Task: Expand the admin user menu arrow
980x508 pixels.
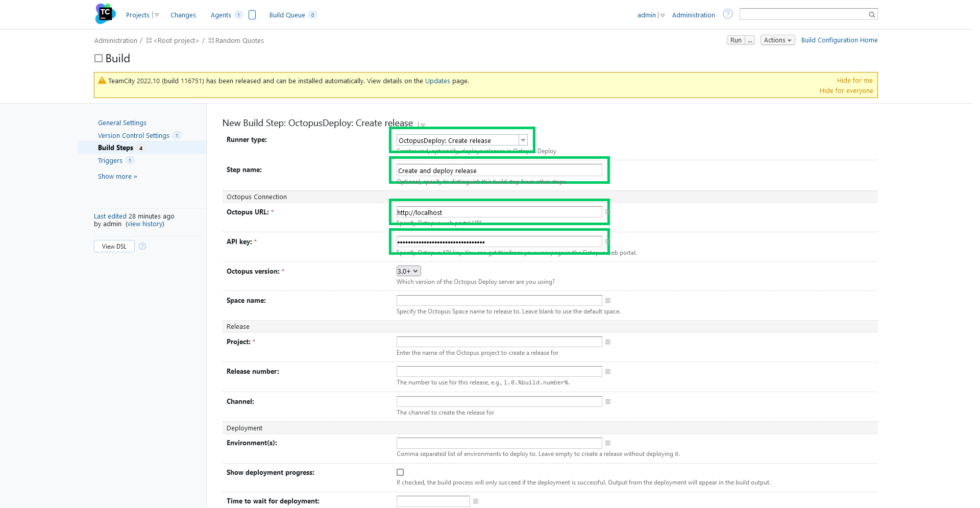Action: pyautogui.click(x=663, y=15)
